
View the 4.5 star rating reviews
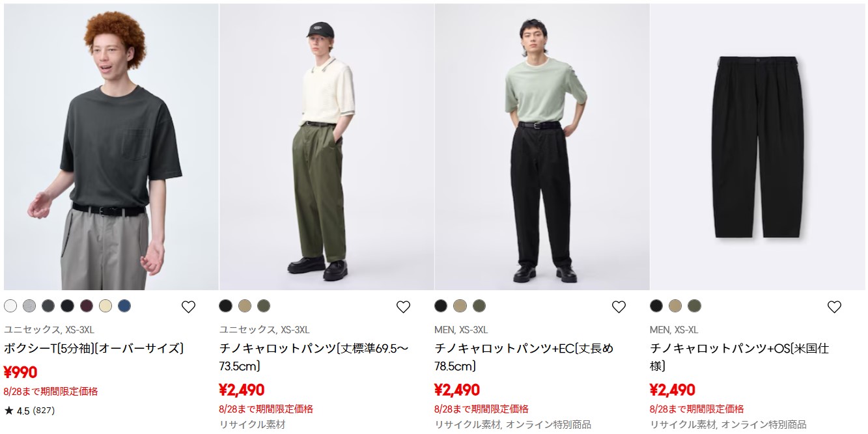click(30, 411)
